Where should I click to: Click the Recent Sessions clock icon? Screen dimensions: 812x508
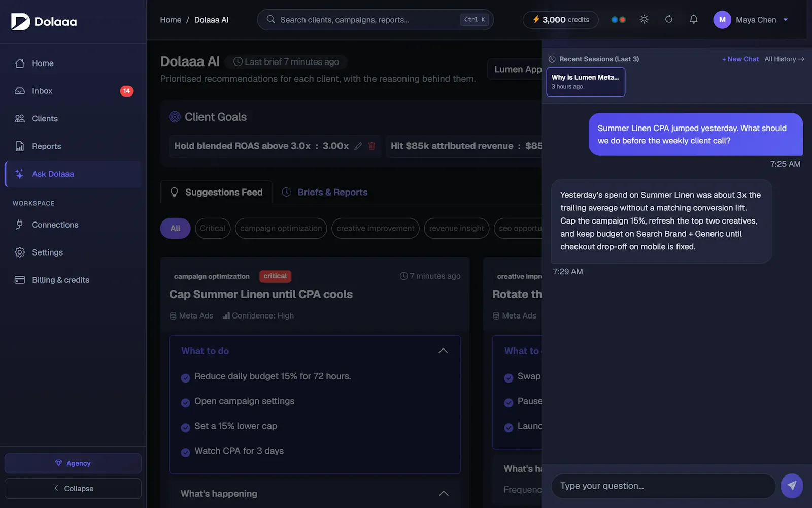[x=552, y=59]
